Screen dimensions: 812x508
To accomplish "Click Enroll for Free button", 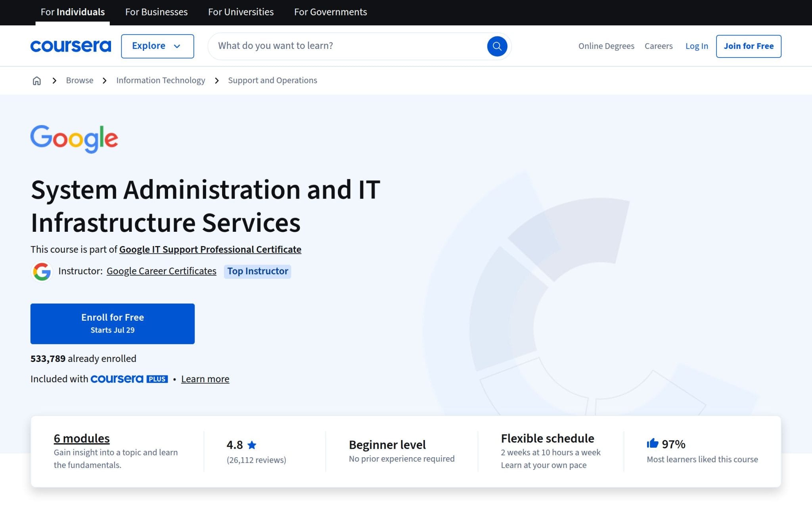I will tap(113, 323).
